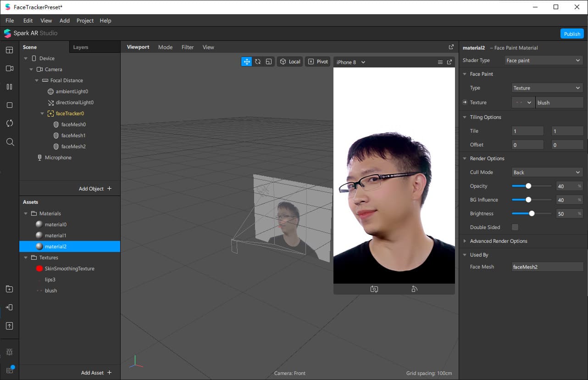Adjust the Opacity slider
Screen dimensions: 588x380
click(528, 186)
